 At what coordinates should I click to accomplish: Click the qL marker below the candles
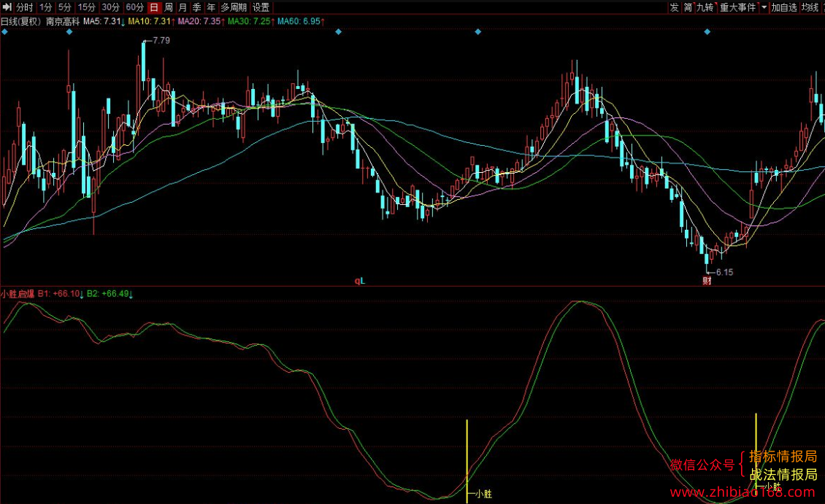pos(360,281)
